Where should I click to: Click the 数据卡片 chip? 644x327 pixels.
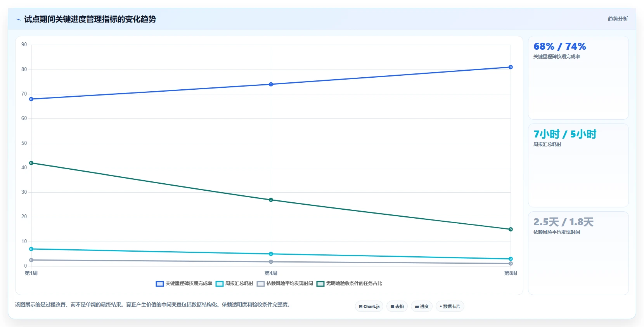coord(450,306)
